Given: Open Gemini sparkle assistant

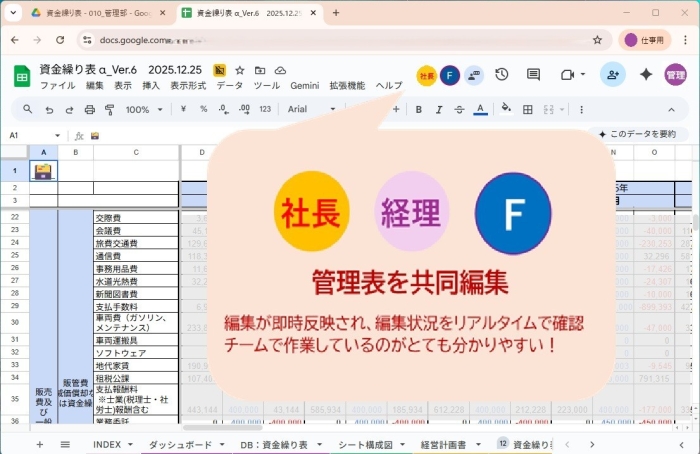Looking at the screenshot, I should tap(646, 75).
